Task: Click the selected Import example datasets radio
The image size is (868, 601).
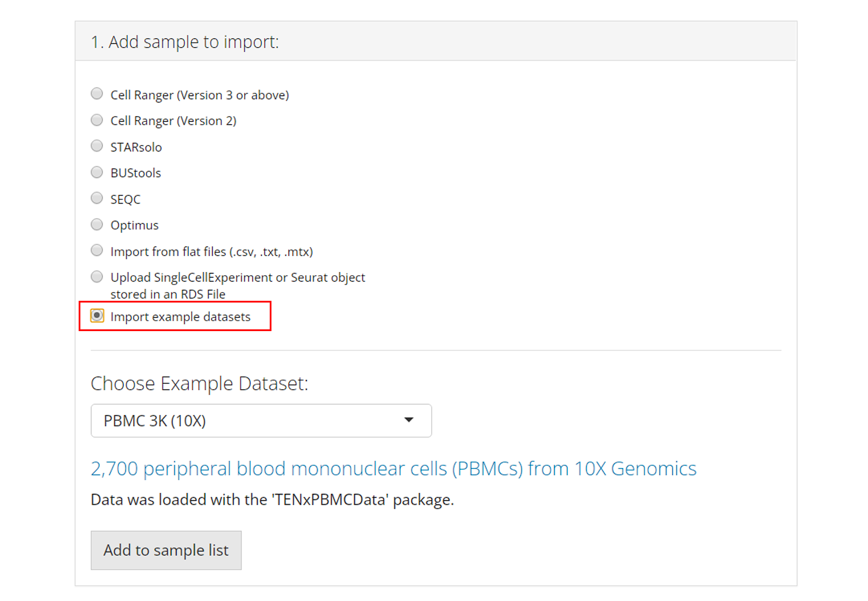Action: point(97,316)
